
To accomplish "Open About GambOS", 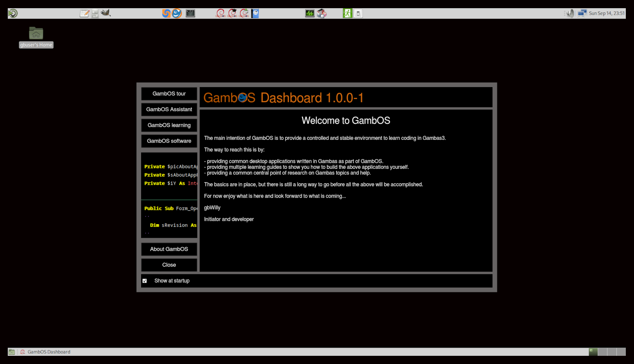I will pyautogui.click(x=169, y=249).
